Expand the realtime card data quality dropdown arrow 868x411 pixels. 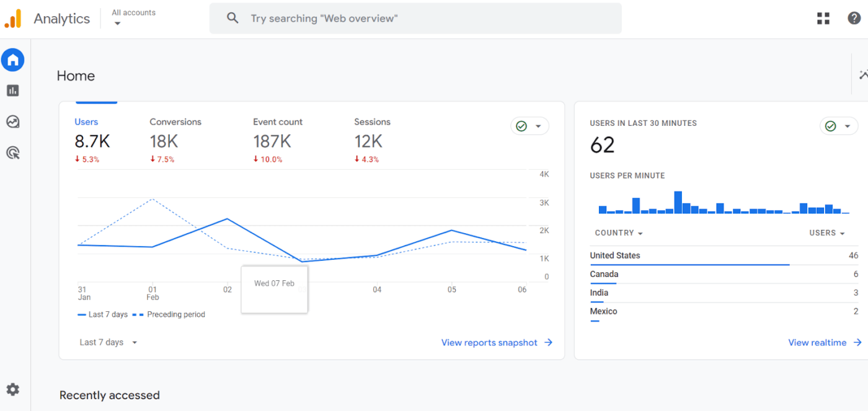[x=848, y=126]
